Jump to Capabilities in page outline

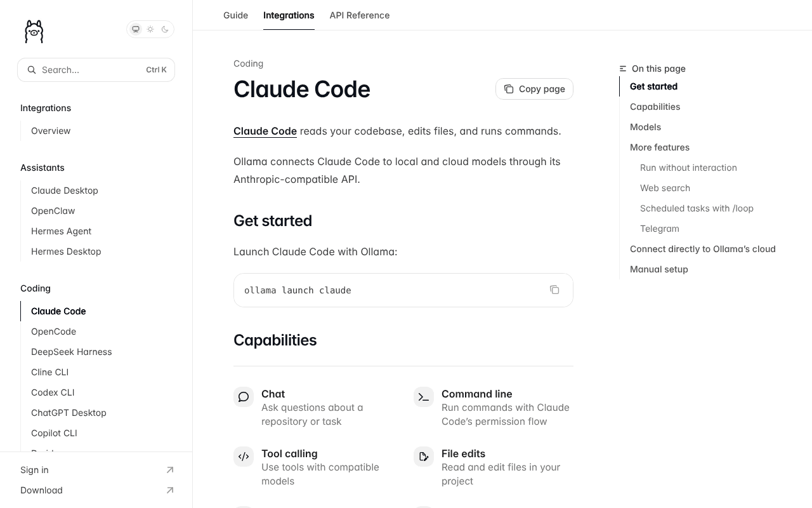(x=655, y=107)
